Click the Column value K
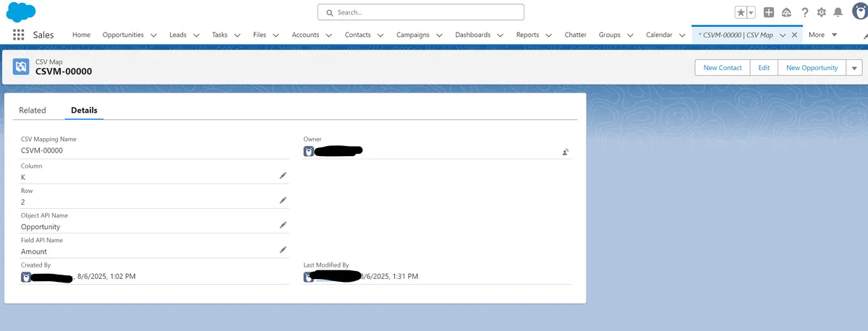This screenshot has height=331, width=868. click(x=23, y=177)
